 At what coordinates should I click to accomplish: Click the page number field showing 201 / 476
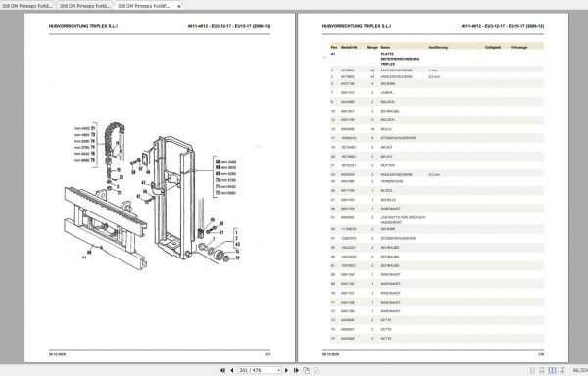point(257,370)
